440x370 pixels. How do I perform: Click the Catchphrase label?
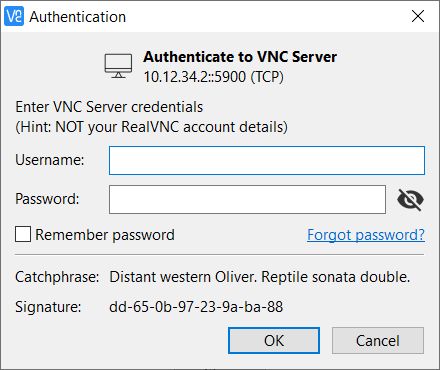[x=57, y=277]
